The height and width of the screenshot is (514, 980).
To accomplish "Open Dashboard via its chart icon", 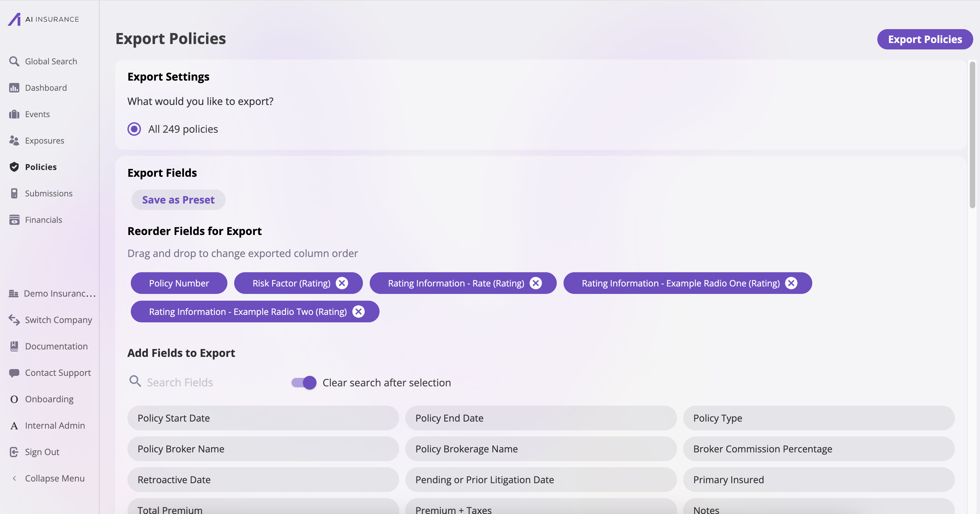I will click(x=14, y=88).
